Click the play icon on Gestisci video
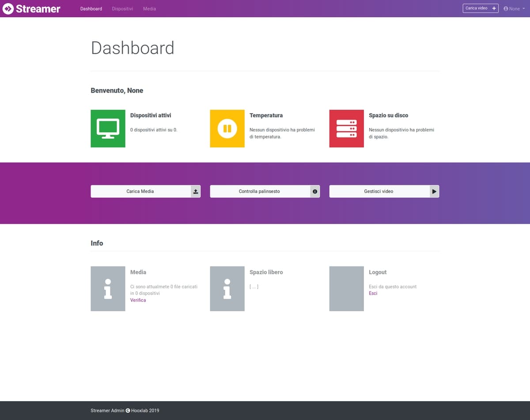This screenshot has height=420, width=530. click(434, 191)
